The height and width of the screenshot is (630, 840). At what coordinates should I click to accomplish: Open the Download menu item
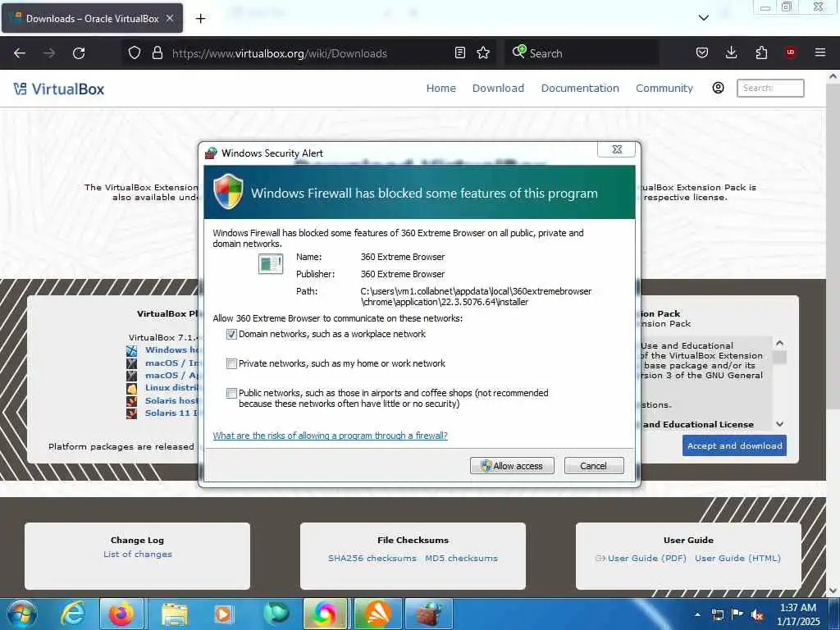(498, 88)
